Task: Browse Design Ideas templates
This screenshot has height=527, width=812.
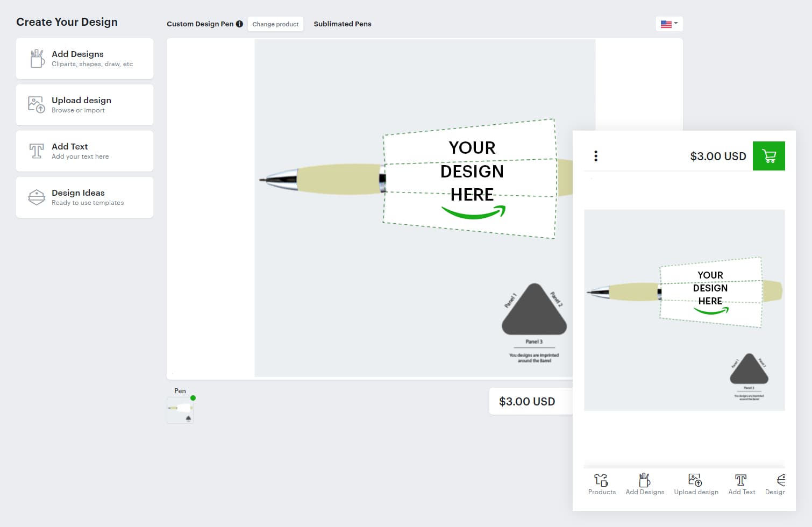Action: (x=84, y=197)
